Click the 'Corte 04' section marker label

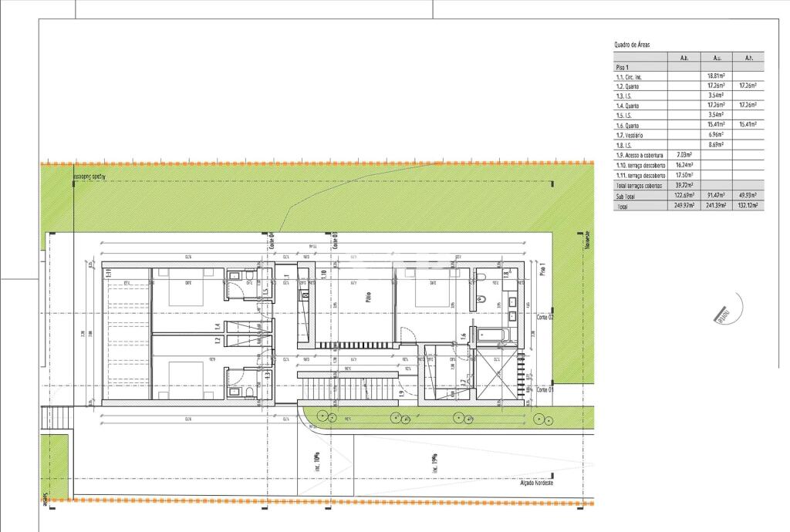pos(271,241)
